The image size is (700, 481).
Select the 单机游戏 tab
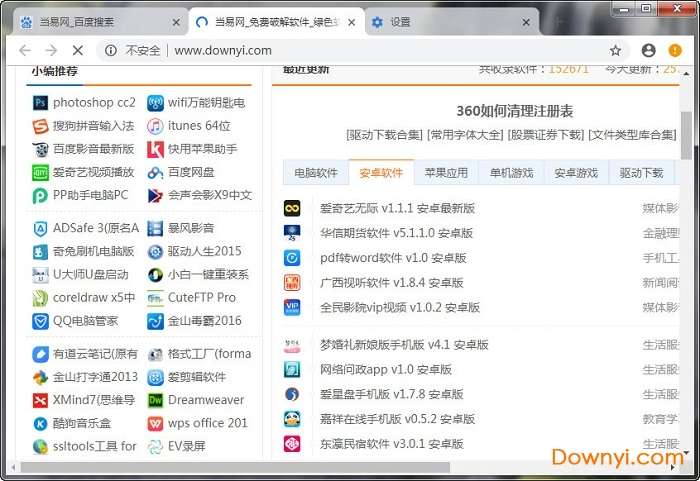(x=511, y=173)
